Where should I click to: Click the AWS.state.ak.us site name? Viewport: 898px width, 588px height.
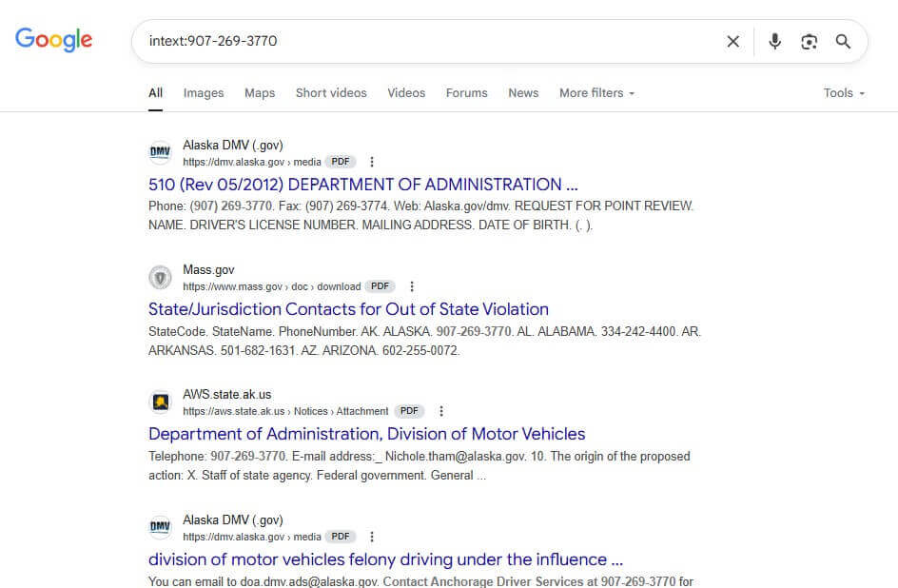click(226, 395)
